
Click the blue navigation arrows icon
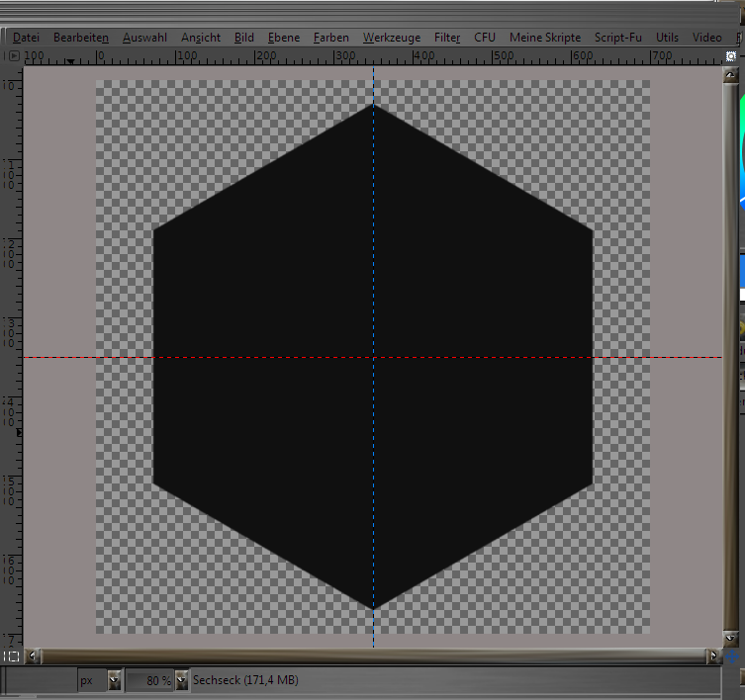tap(732, 656)
